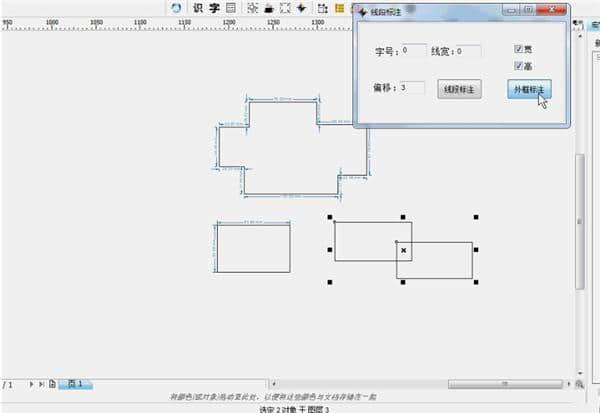This screenshot has width=600, height=413.
Task: Click the vertical scrollbar down arrow
Action: [x=580, y=373]
